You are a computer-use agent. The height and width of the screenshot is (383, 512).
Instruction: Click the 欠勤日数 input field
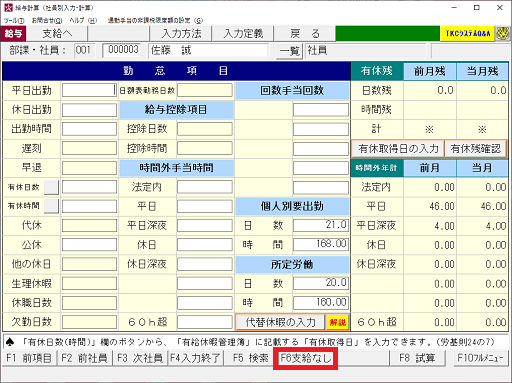point(89,322)
